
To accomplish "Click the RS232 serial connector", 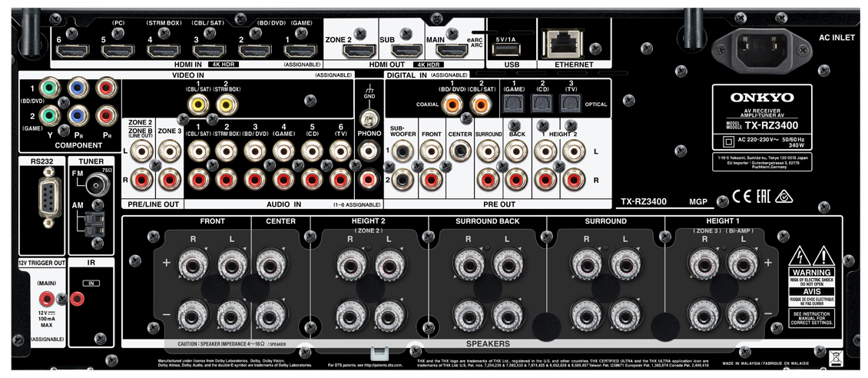I will [x=49, y=200].
